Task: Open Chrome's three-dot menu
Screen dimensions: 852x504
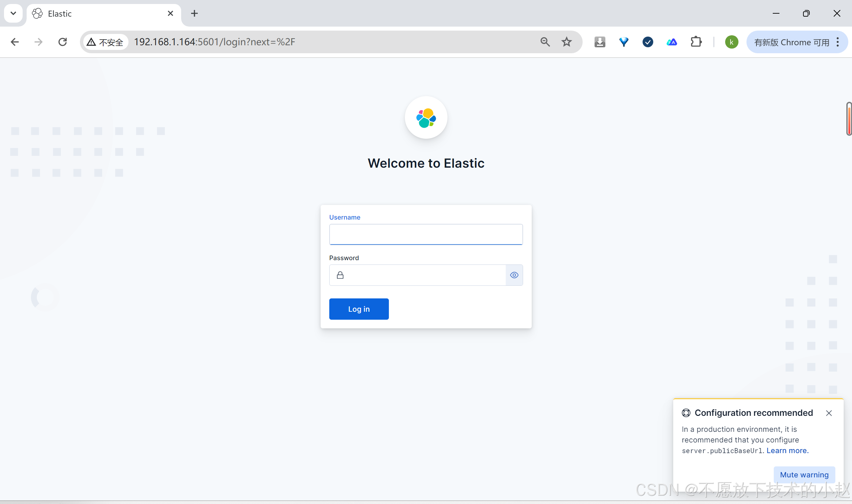Action: 837,42
